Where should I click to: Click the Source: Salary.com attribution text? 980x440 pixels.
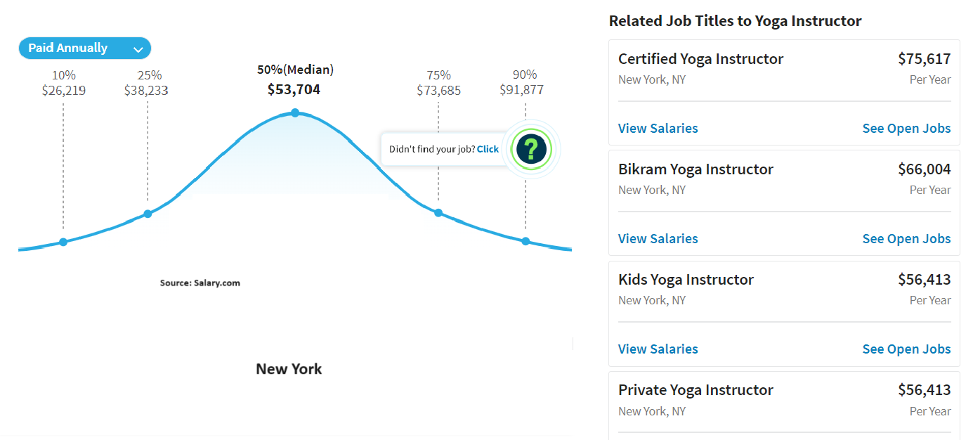click(199, 283)
